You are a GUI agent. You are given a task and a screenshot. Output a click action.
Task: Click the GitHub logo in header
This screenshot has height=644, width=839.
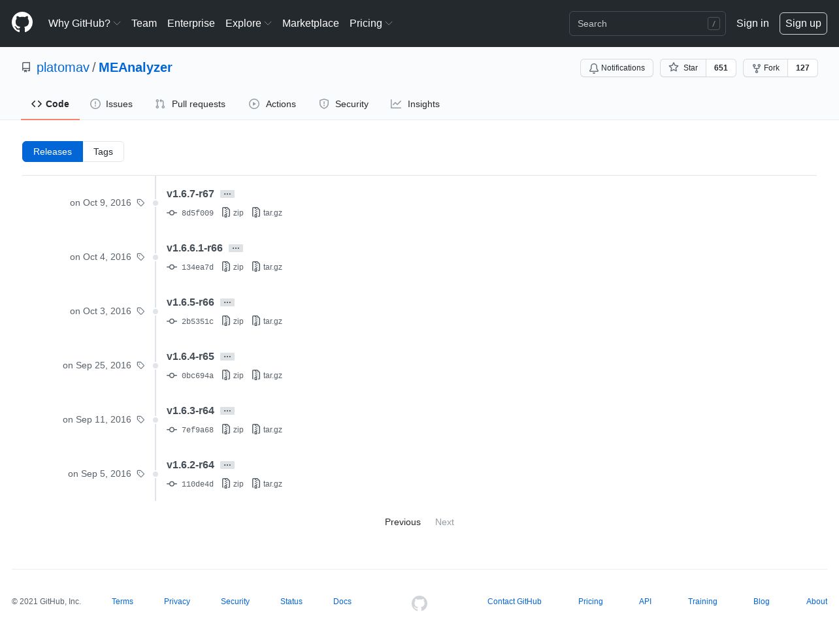(x=22, y=23)
